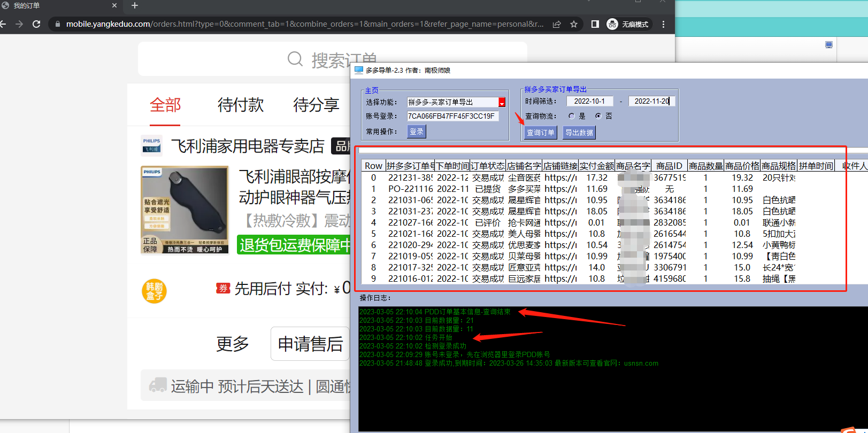Viewport: 868px width, 433px height.
Task: Click the 订单状态 column header
Action: (488, 166)
